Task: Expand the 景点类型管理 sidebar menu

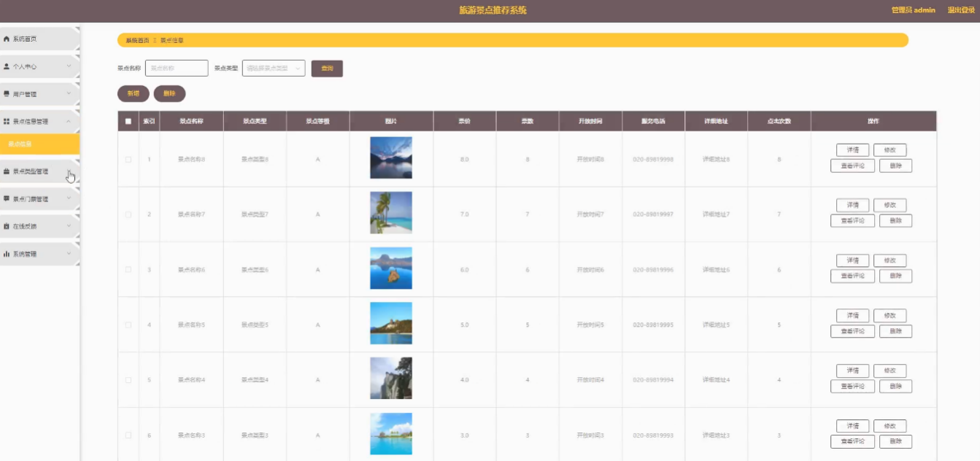Action: click(x=69, y=171)
